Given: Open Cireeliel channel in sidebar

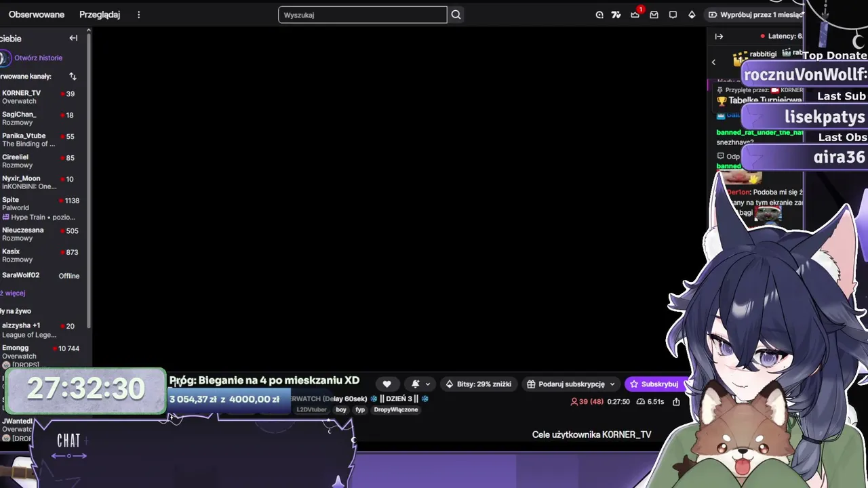Looking at the screenshot, I should click(x=41, y=161).
